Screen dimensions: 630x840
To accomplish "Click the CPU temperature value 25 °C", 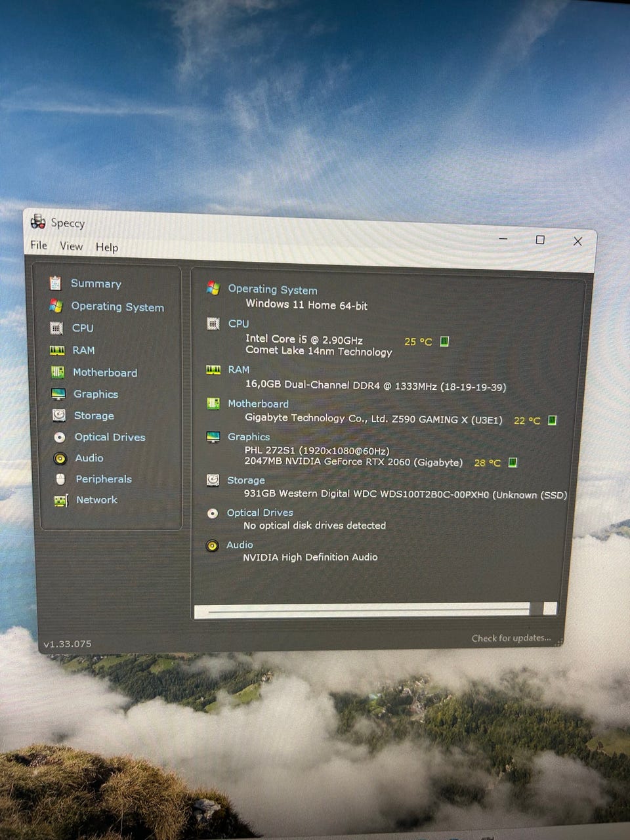I will coord(418,341).
